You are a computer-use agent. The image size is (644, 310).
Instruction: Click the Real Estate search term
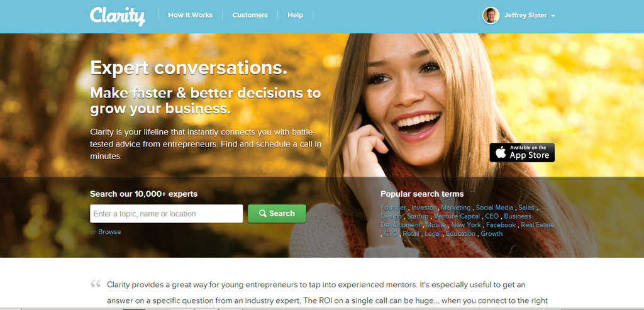(x=537, y=225)
